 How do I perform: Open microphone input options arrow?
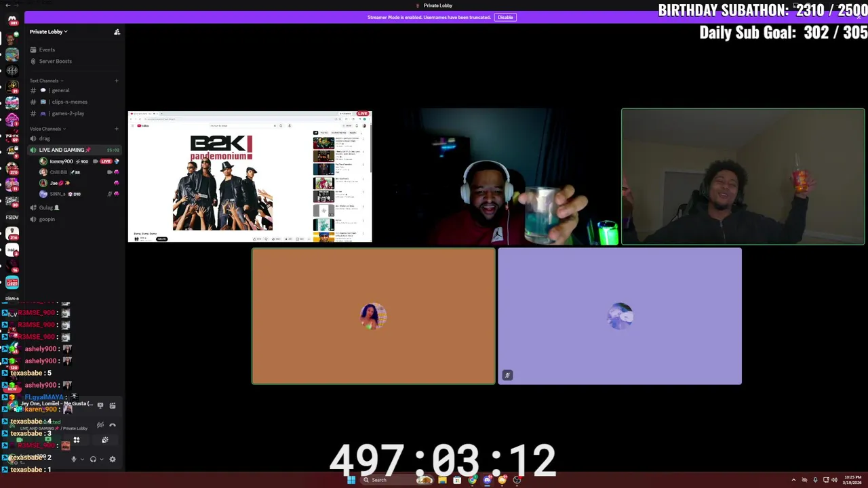(x=82, y=459)
